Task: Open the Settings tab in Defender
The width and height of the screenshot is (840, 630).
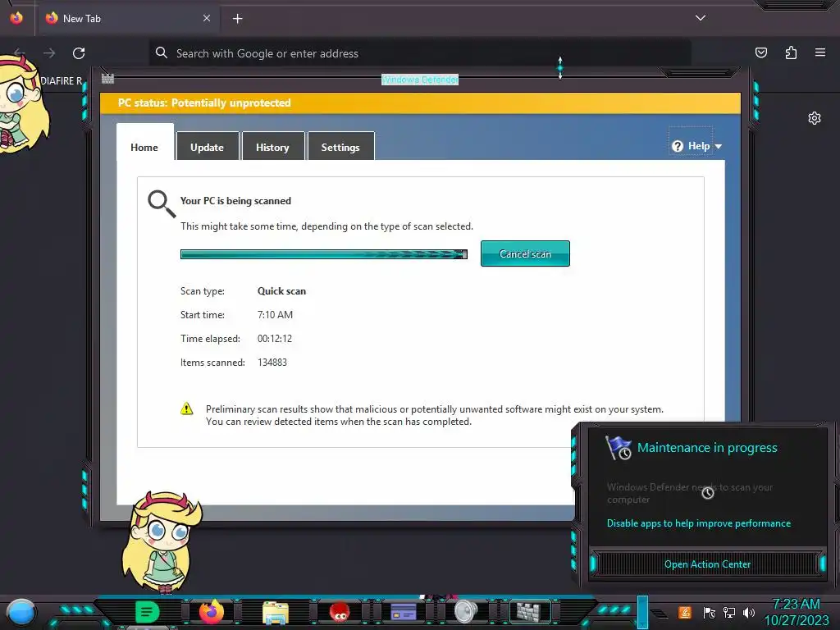Action: pyautogui.click(x=340, y=146)
